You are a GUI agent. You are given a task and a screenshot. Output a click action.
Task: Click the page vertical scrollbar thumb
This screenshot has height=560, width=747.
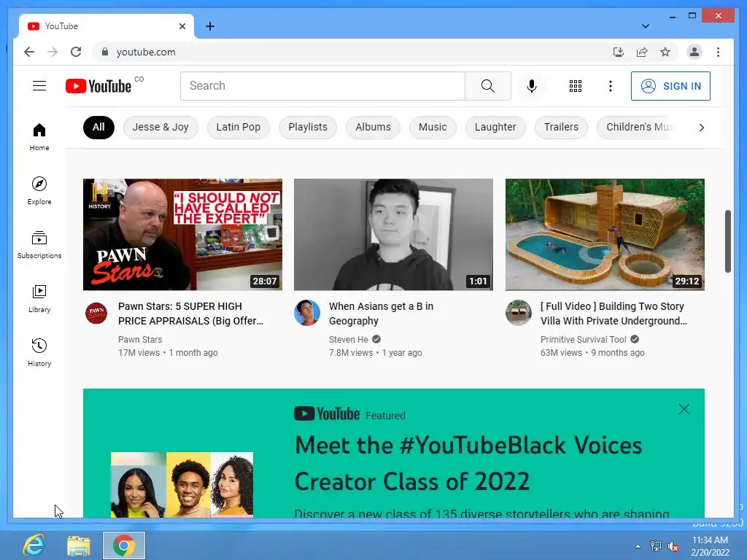click(727, 241)
